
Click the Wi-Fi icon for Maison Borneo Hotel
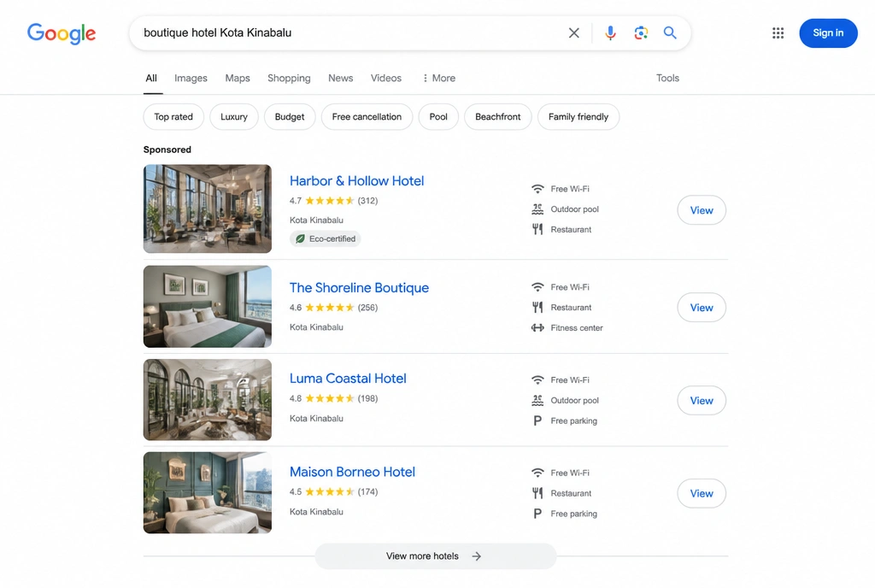click(x=537, y=473)
